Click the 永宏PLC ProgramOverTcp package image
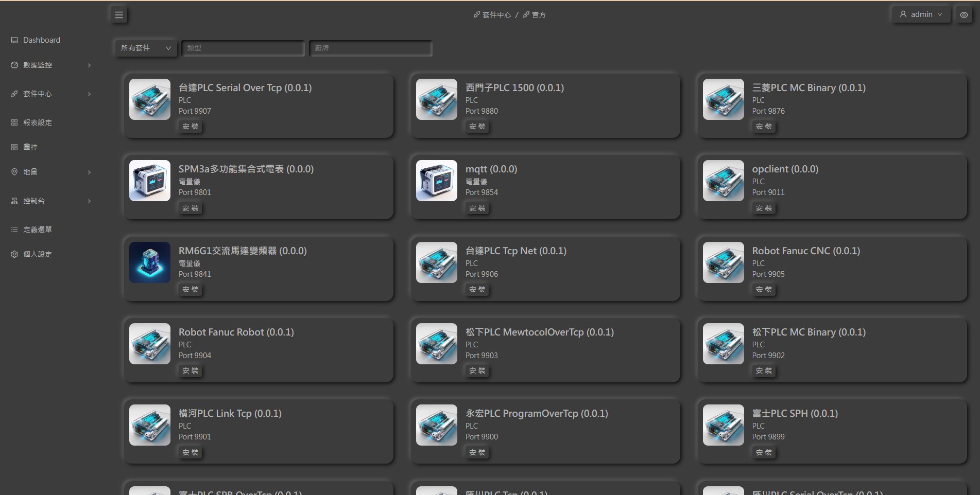This screenshot has width=980, height=495. tap(437, 425)
